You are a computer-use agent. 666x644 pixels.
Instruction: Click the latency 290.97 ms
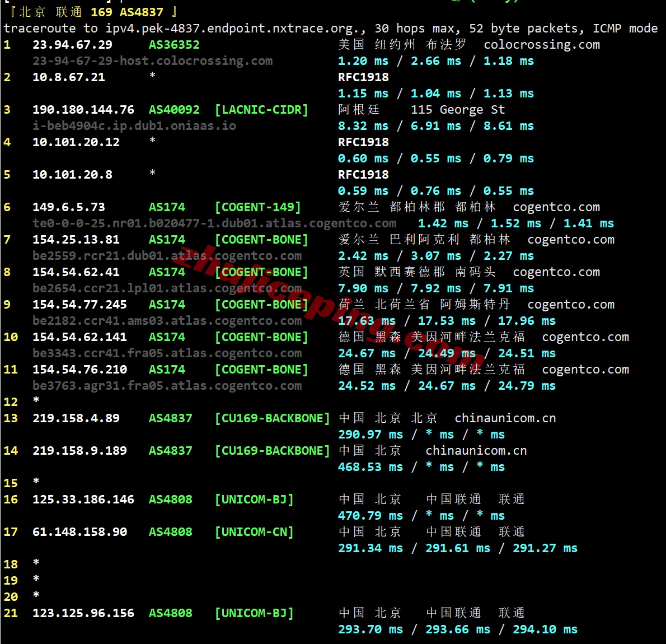[370, 435]
